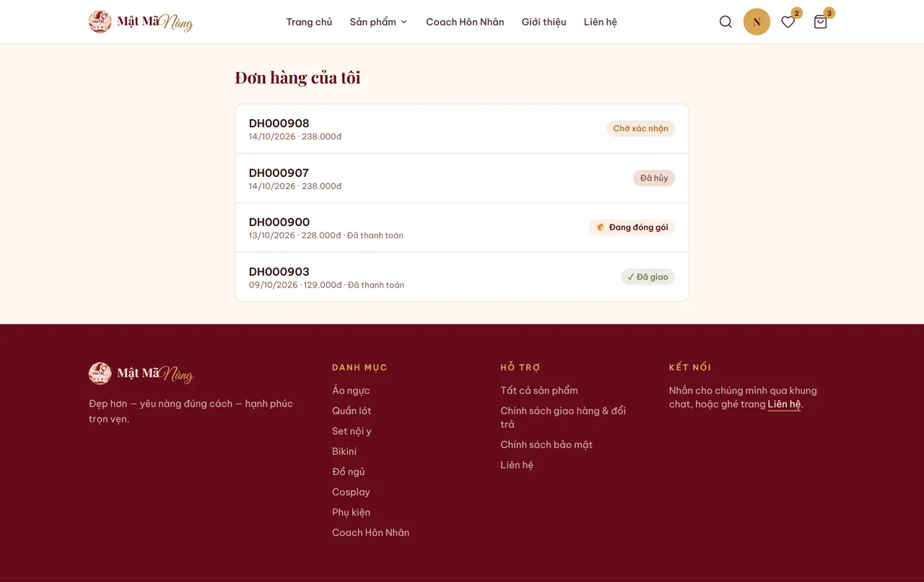Screen dimensions: 924x582
Task: Click the Đã giao status badge
Action: (648, 277)
